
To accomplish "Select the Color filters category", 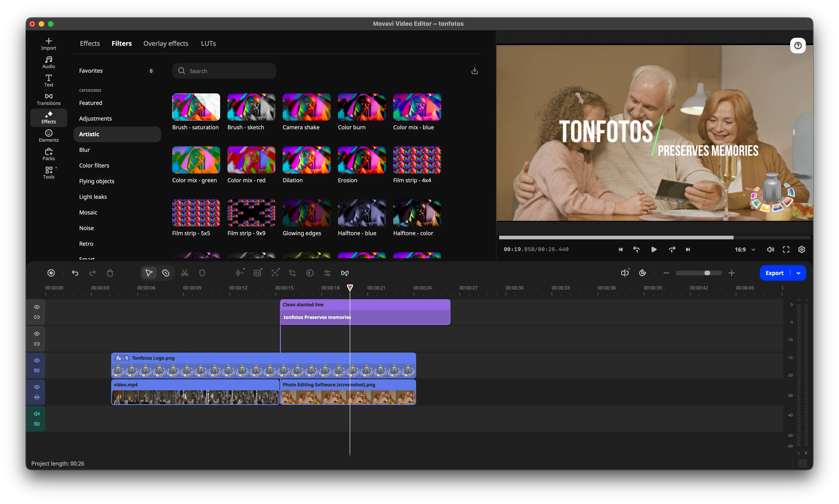I will pos(117,165).
